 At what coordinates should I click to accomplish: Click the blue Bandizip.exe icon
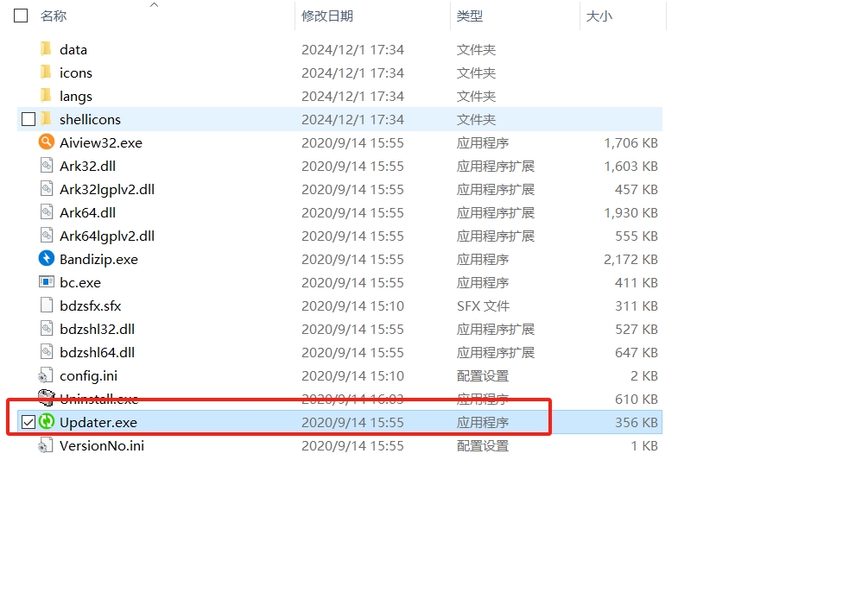pyautogui.click(x=47, y=258)
